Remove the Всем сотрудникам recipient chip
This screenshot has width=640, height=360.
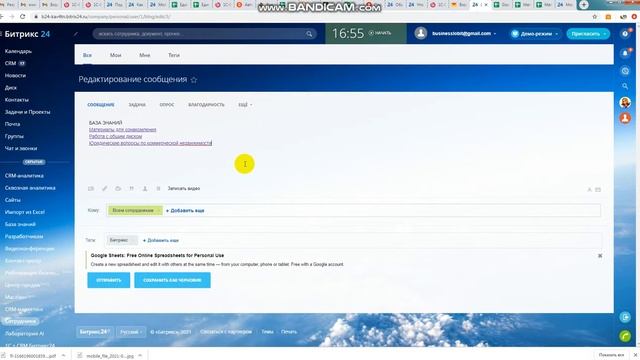[x=158, y=211]
